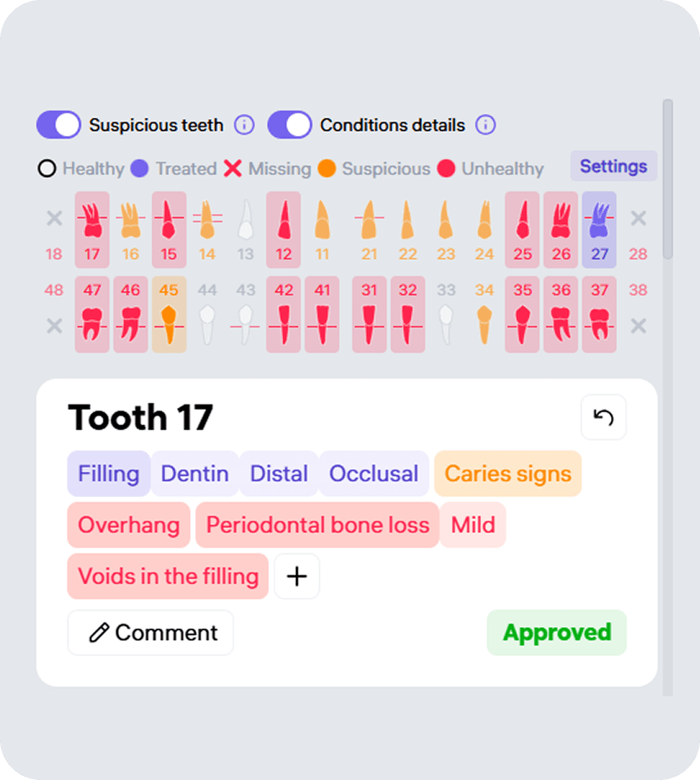This screenshot has width=700, height=780.
Task: Click the unhealthy tooth 17 icon
Action: [92, 230]
